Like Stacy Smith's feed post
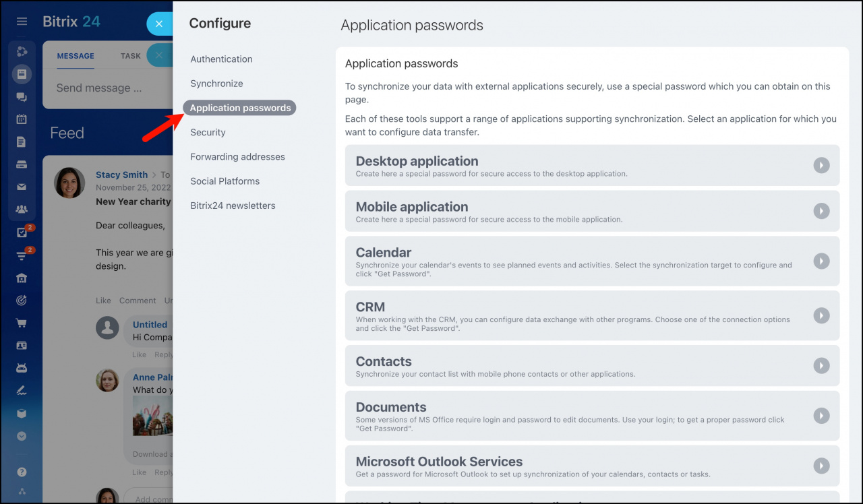 103,301
